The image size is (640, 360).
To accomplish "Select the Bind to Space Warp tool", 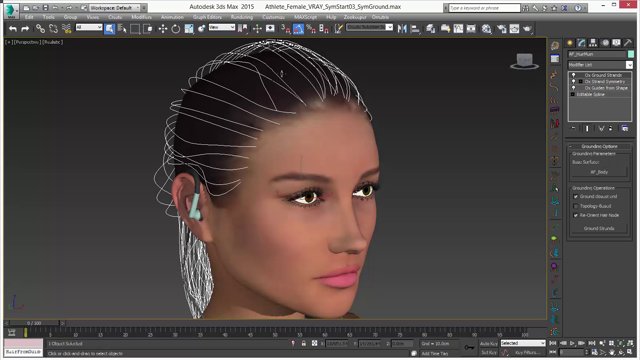I will 67,29.
